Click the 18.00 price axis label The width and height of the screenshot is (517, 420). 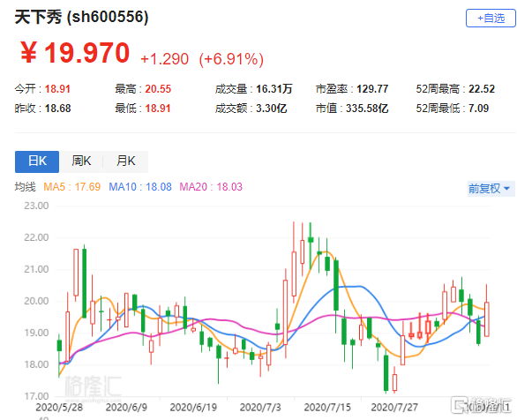click(x=36, y=364)
